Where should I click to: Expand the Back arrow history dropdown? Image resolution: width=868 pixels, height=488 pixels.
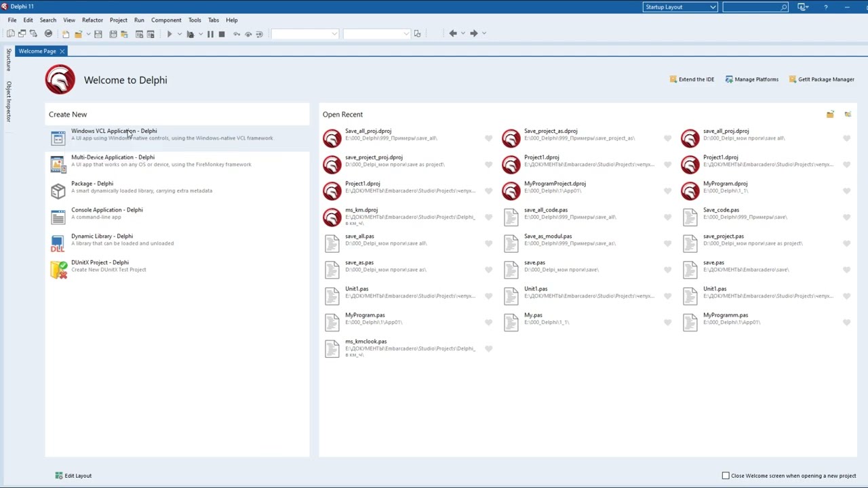(462, 34)
